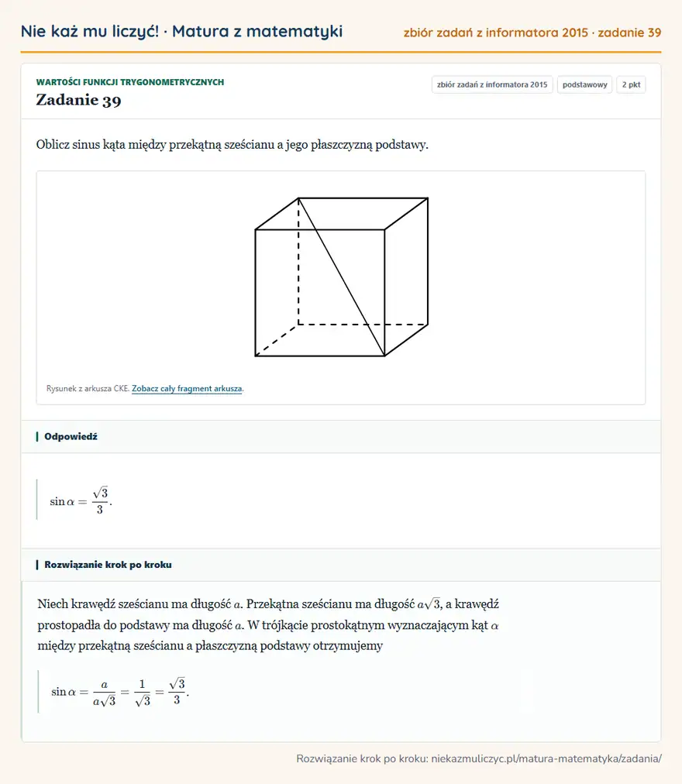Image resolution: width=682 pixels, height=784 pixels.
Task: Open the orange 'zbiór zadań z informatora 2015 · zadanie 39' header
Action: click(x=532, y=33)
